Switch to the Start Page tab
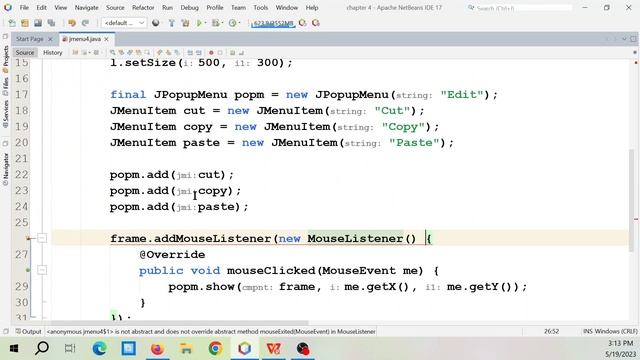This screenshot has height=360, width=640. click(x=30, y=39)
